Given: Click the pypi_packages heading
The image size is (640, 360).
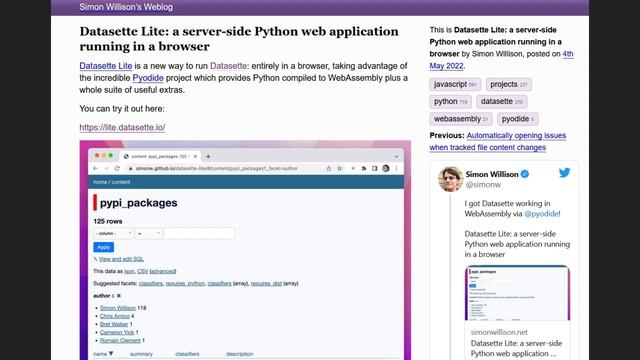Looking at the screenshot, I should [138, 202].
